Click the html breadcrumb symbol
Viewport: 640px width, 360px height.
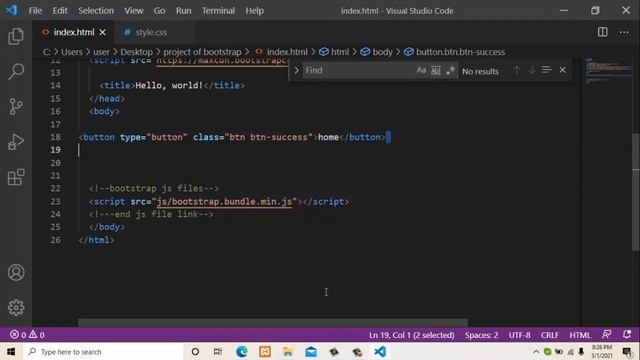[x=334, y=52]
